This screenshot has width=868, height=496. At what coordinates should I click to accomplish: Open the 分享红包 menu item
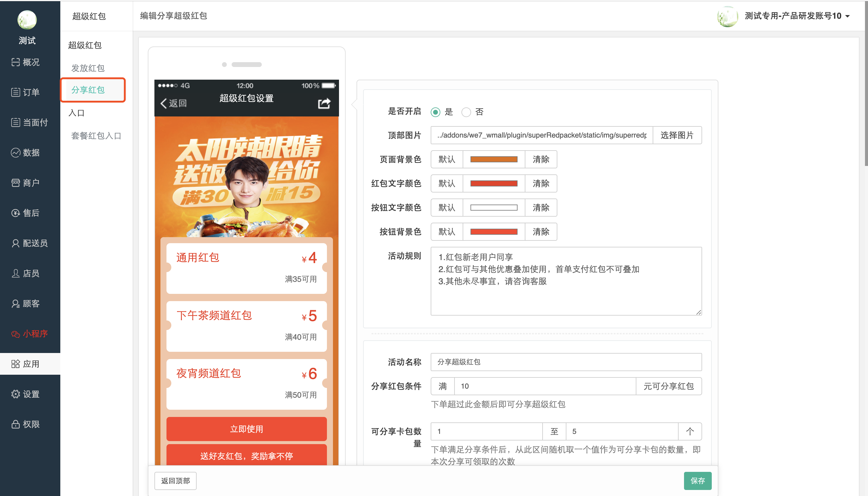point(88,90)
